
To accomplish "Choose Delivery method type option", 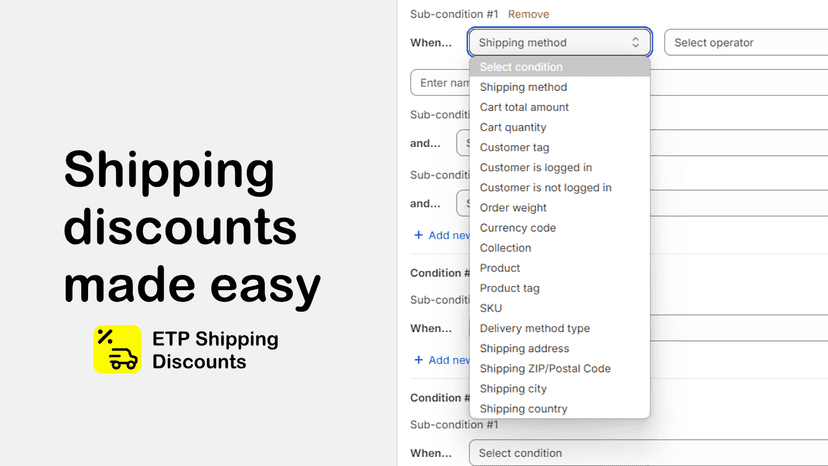I will pos(559,328).
